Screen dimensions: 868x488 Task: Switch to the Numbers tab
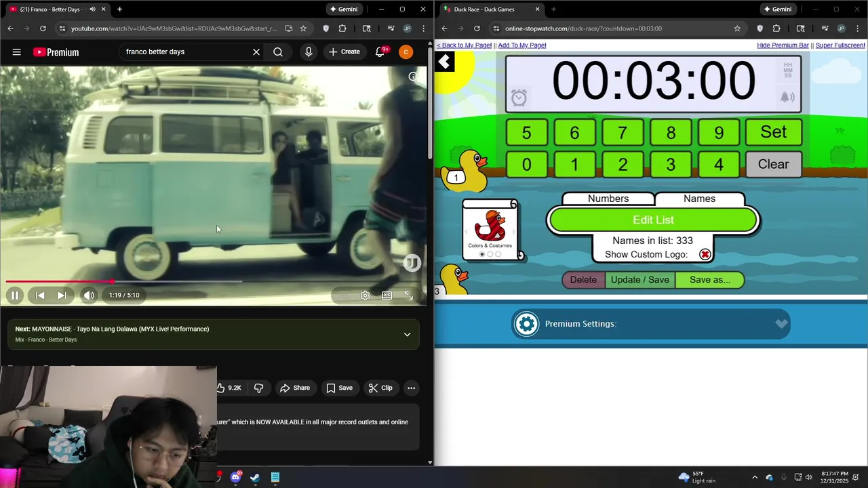click(x=608, y=199)
